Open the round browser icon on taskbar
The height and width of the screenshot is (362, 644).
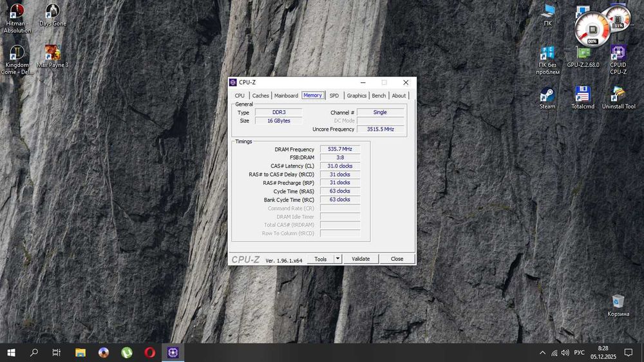[104, 352]
